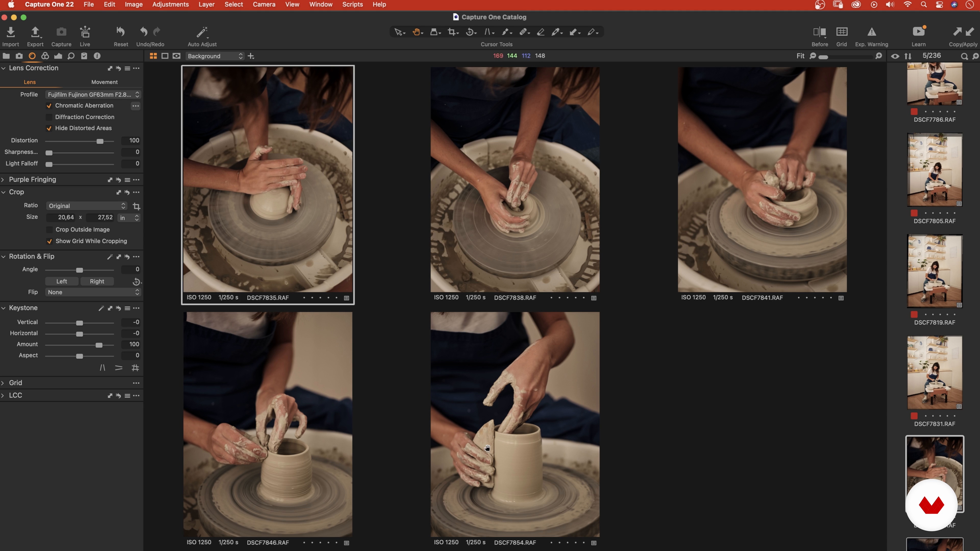Adjust the Keystone Amount slider
This screenshot has height=551, width=980.
coord(80,345)
